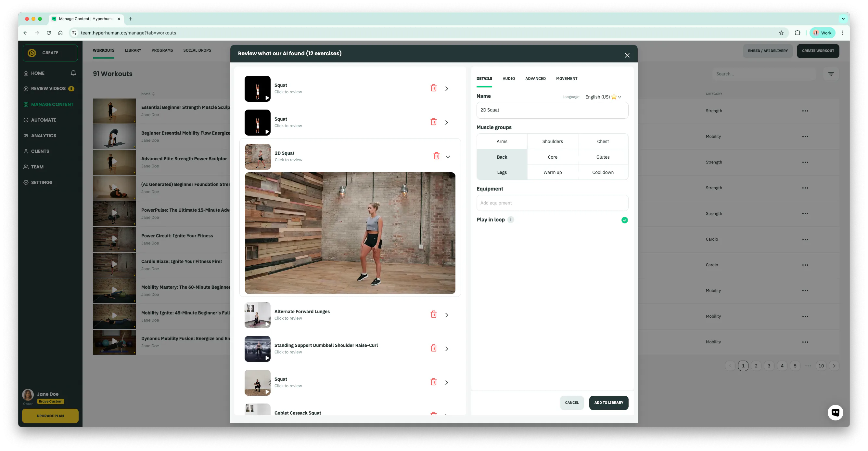Open Manage Content in the sidebar
Viewport: 868px width, 451px height.
[52, 104]
